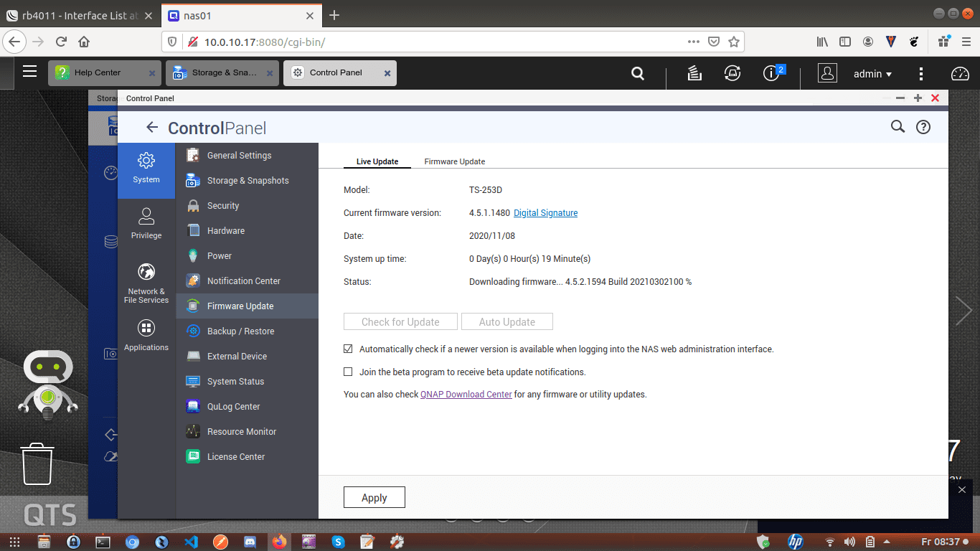Close the notification popup at bottom right
Image resolution: width=980 pixels, height=551 pixels.
click(962, 489)
